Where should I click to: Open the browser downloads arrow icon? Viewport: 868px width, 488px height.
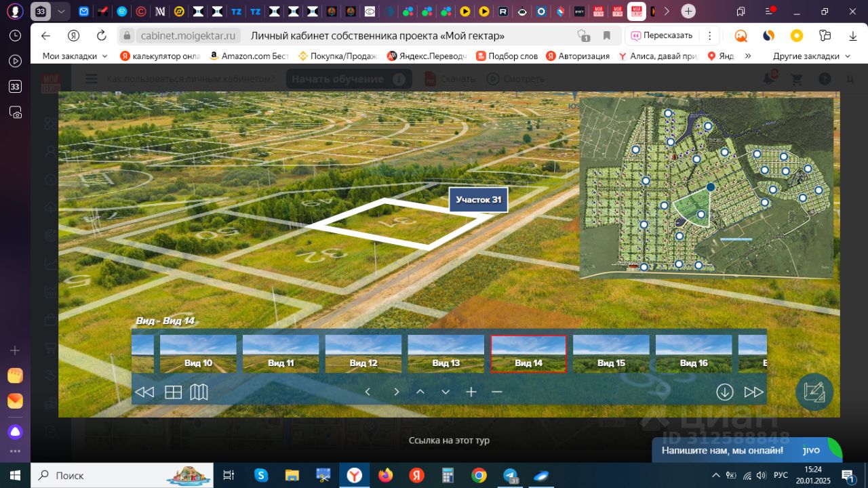(853, 36)
